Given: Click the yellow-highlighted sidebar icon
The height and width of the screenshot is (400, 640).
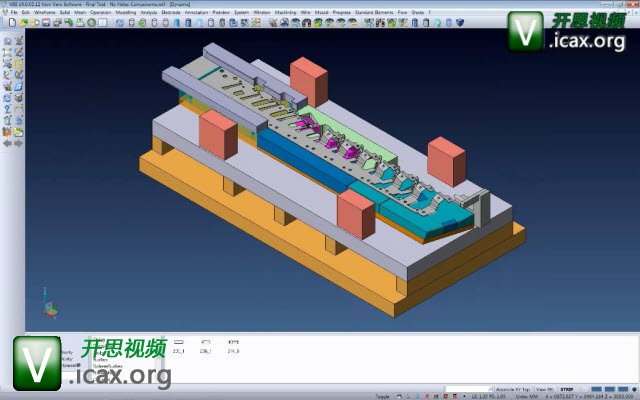Looking at the screenshot, I should point(18,64).
